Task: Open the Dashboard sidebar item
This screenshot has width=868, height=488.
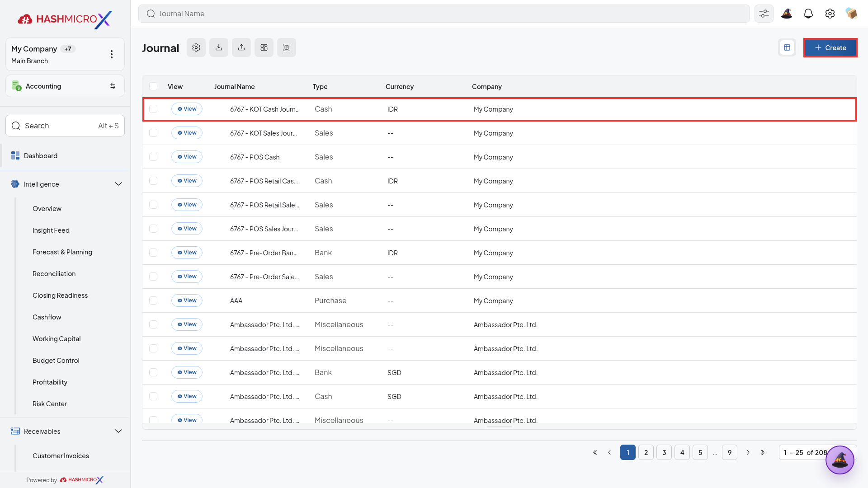Action: coord(65,156)
